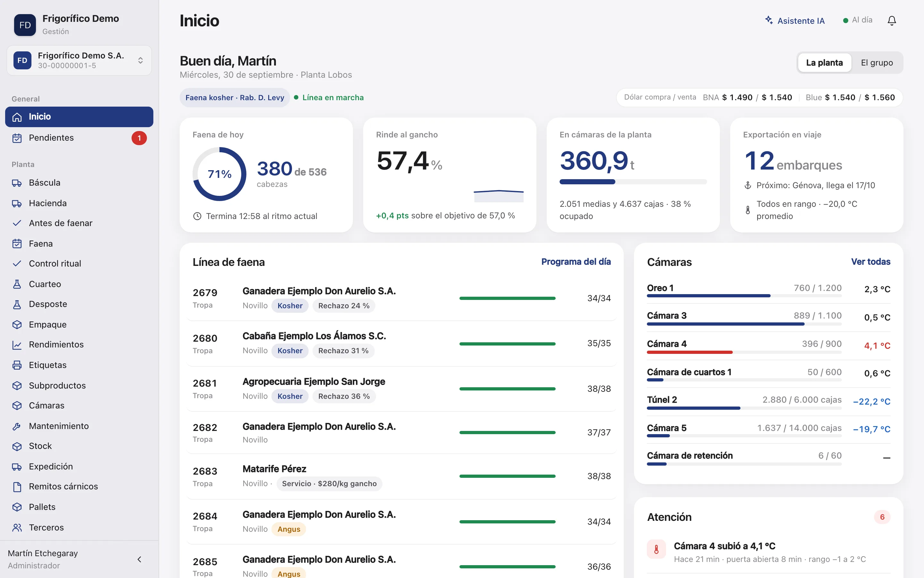Screen dimensions: 924x578
Task: Open the notifications bell
Action: (892, 21)
